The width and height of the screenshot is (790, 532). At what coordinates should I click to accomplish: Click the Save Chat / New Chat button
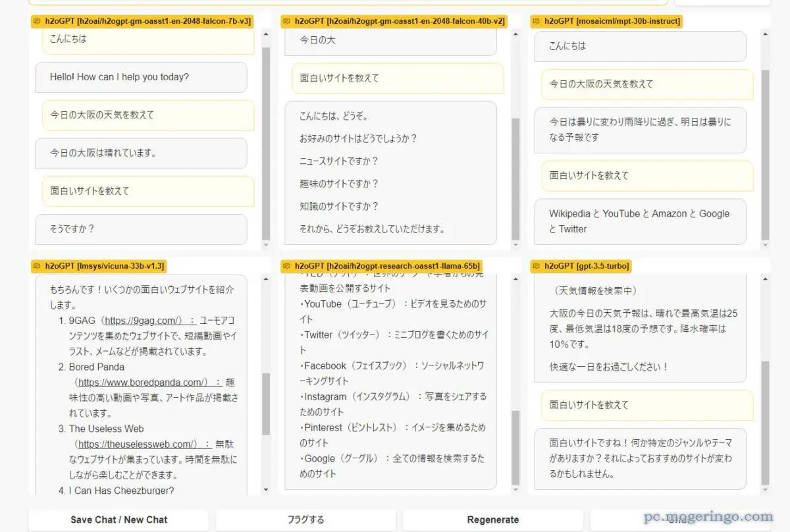[118, 519]
